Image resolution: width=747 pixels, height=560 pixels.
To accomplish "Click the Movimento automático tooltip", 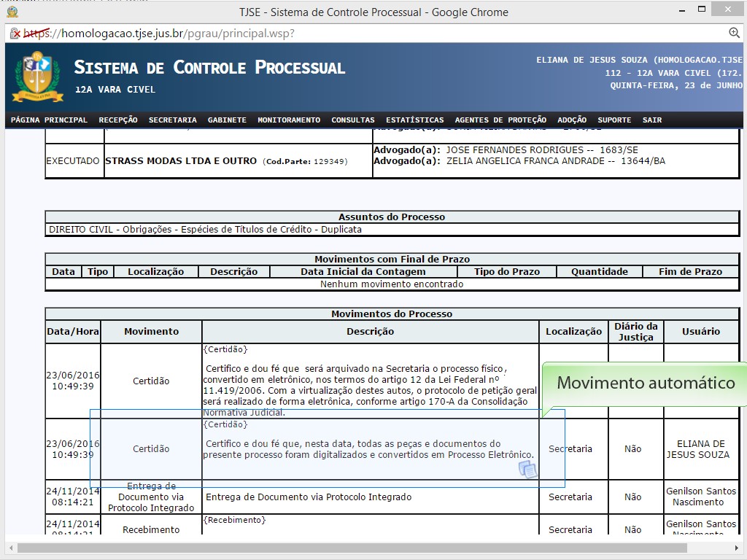I will [646, 384].
